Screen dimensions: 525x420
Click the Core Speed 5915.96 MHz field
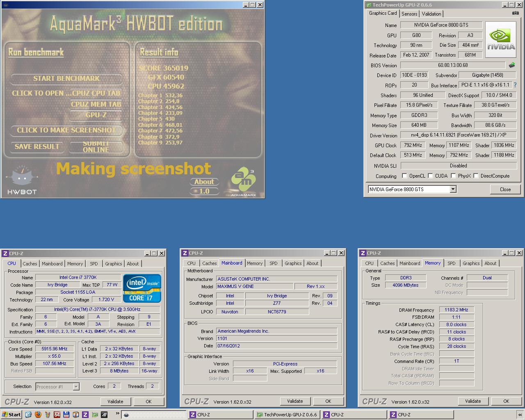click(x=55, y=349)
